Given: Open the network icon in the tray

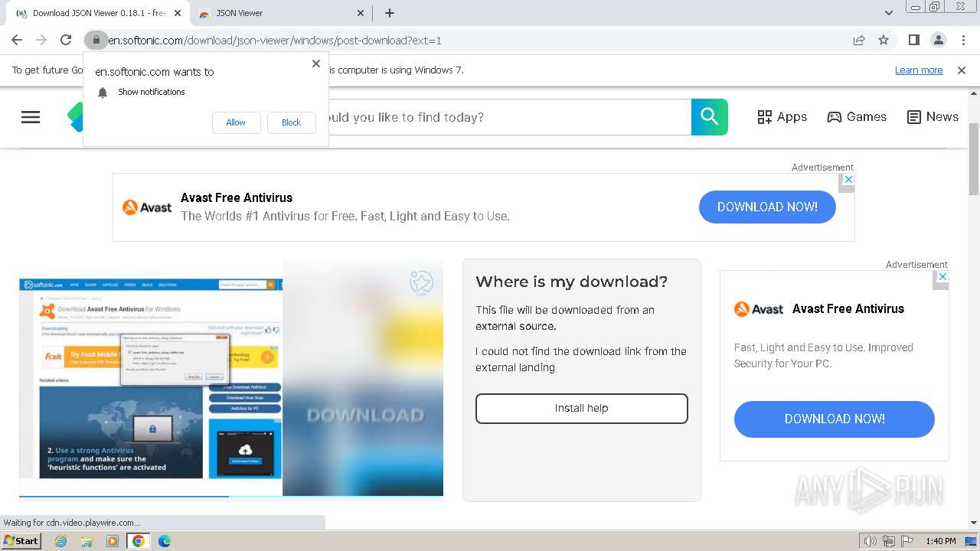Looking at the screenshot, I should [x=888, y=541].
